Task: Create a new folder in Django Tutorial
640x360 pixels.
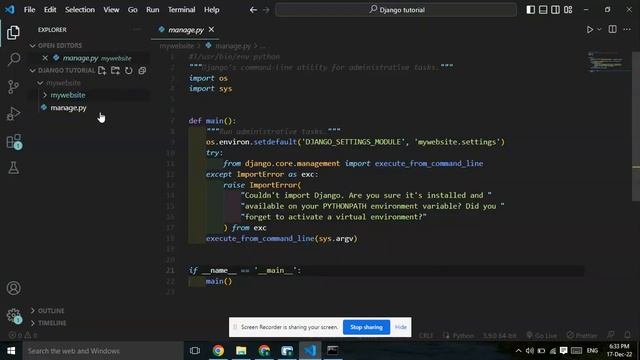Action: click(115, 71)
